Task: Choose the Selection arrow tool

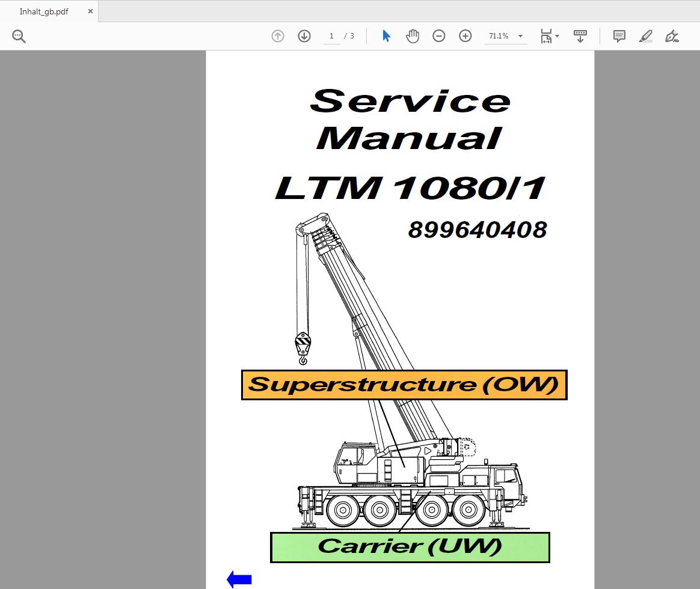Action: pyautogui.click(x=386, y=36)
